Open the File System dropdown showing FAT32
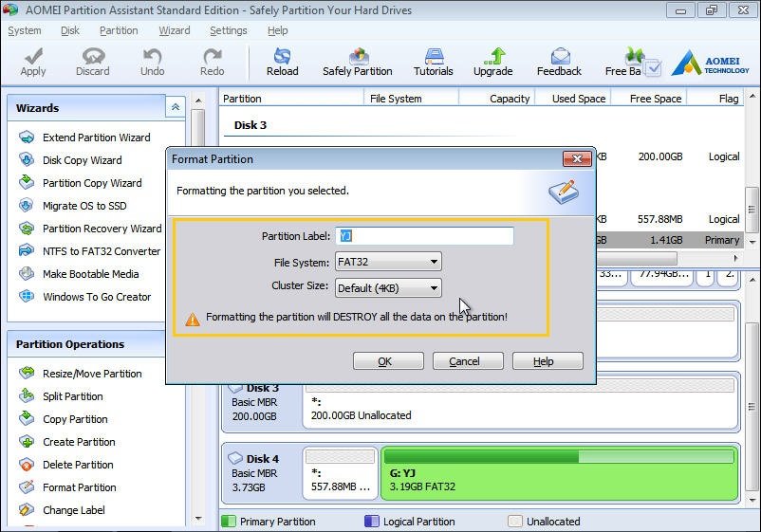Image resolution: width=761 pixels, height=532 pixels. pos(388,262)
